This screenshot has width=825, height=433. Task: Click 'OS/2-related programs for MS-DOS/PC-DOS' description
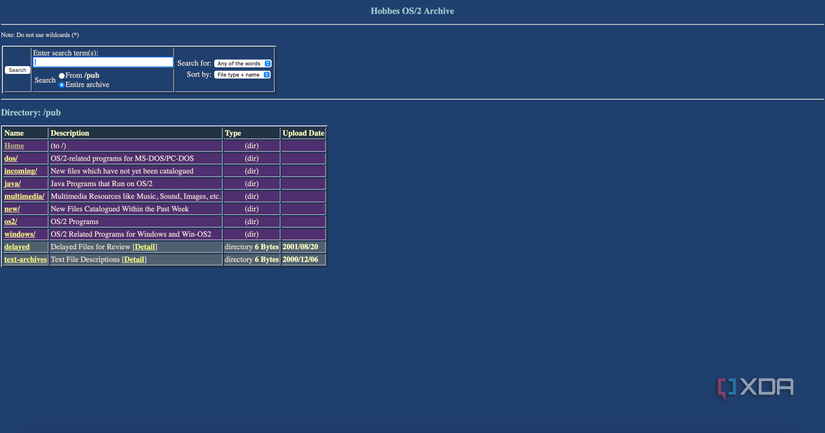[x=122, y=158]
